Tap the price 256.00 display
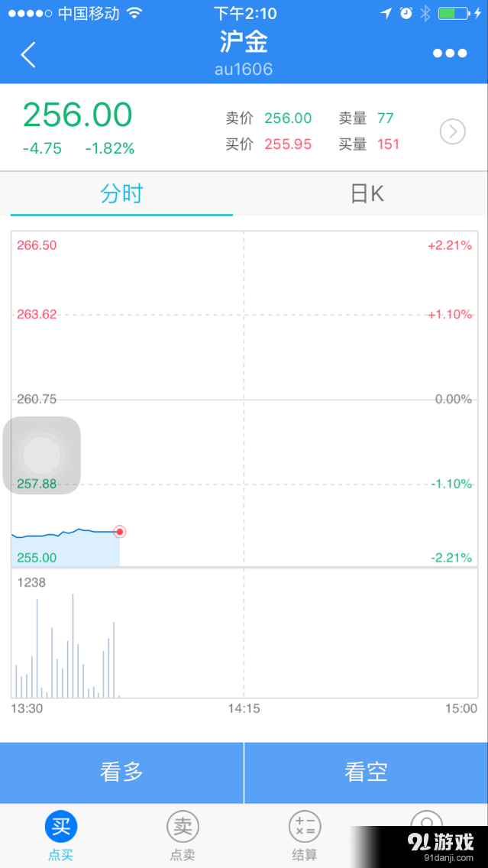488x868 pixels. coord(77,115)
